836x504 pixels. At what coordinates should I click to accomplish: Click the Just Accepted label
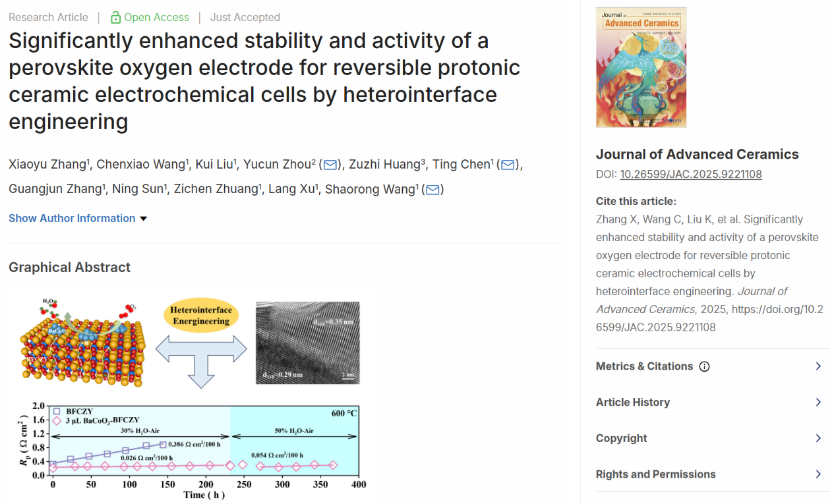(x=245, y=17)
